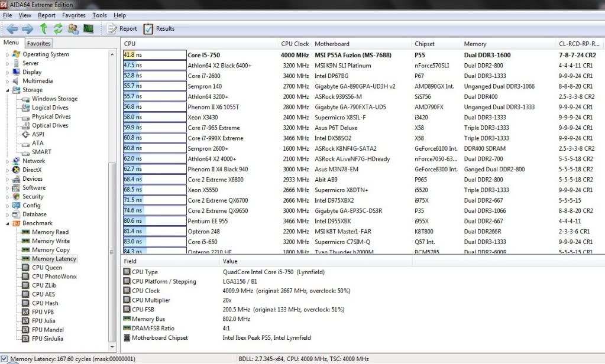Select the Network tree icon
Viewport: 605px width, 364px height.
pyautogui.click(x=16, y=161)
